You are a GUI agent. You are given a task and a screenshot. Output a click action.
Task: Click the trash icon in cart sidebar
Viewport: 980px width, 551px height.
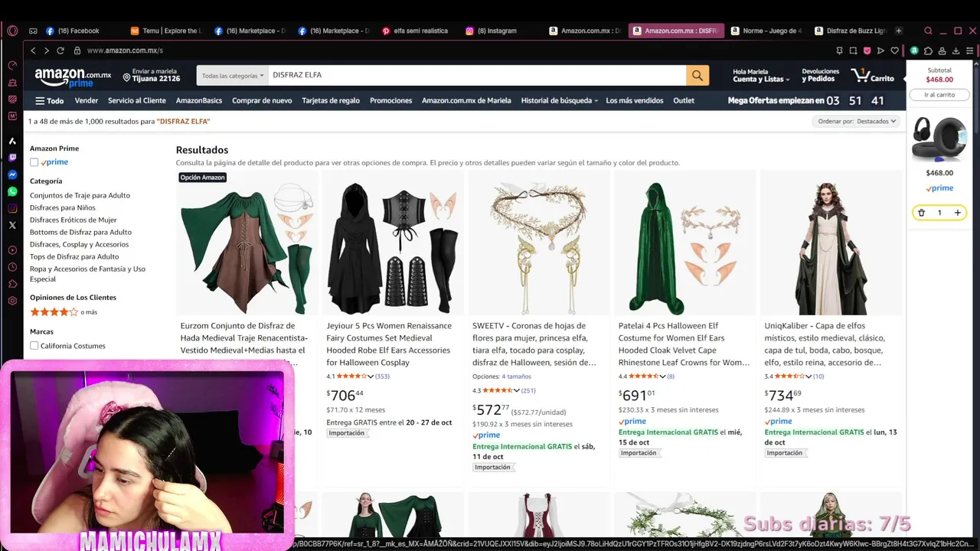(x=921, y=213)
